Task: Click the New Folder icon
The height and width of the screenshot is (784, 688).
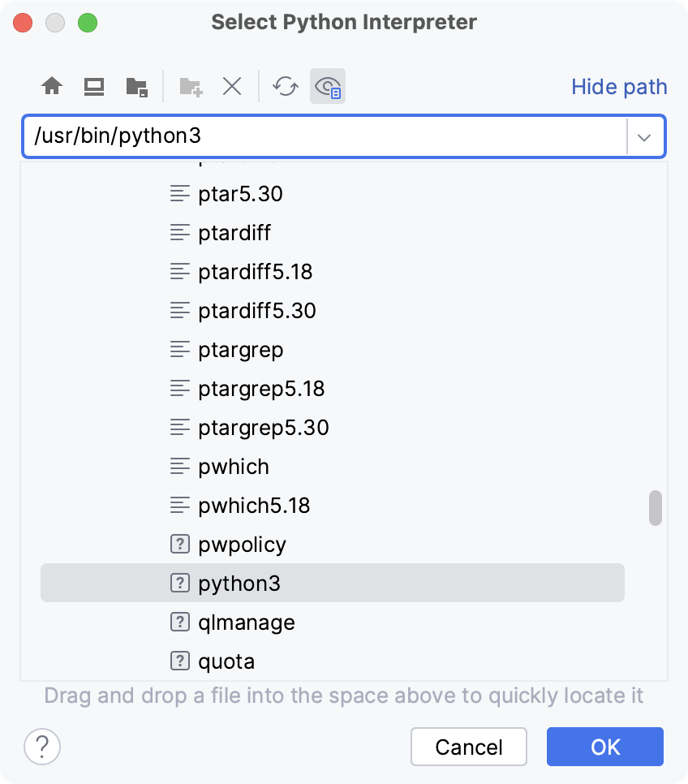Action: point(188,86)
